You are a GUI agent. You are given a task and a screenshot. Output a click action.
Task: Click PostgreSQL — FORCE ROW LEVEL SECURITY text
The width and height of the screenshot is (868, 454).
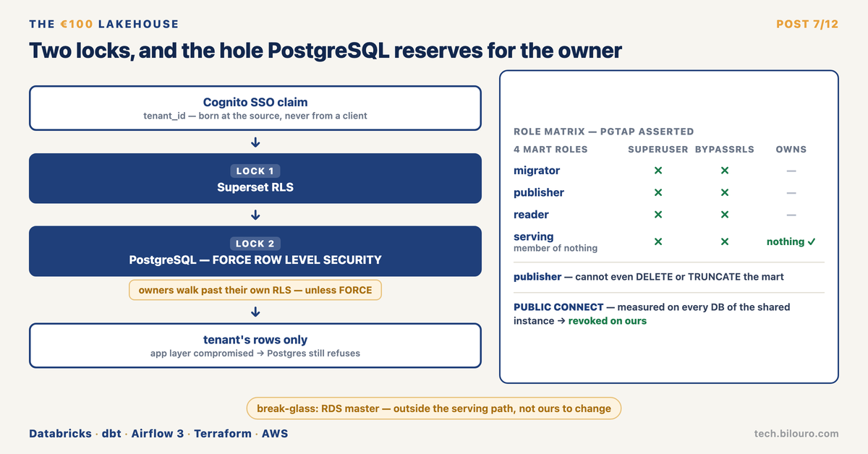[255, 260]
